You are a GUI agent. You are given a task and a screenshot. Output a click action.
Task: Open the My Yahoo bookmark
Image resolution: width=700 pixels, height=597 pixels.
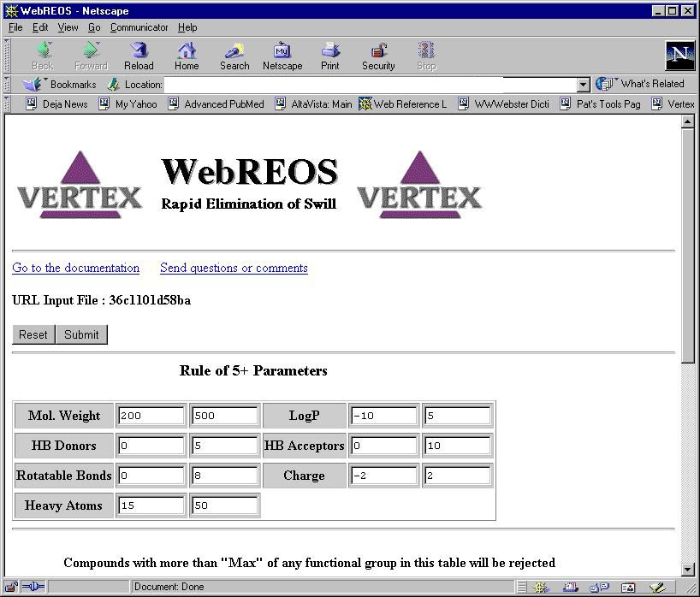click(x=128, y=104)
